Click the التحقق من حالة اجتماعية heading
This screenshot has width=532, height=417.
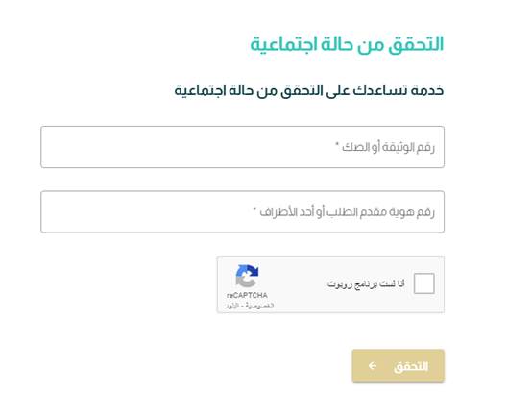point(347,44)
